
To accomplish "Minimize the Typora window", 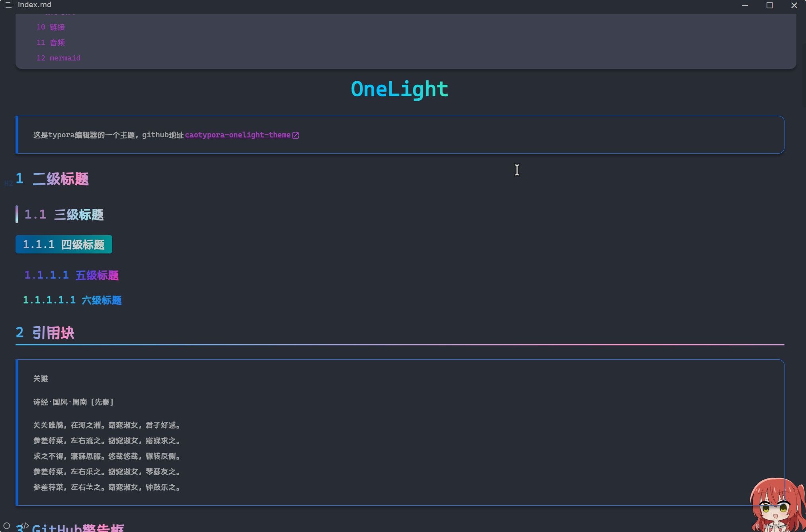I will [745, 5].
